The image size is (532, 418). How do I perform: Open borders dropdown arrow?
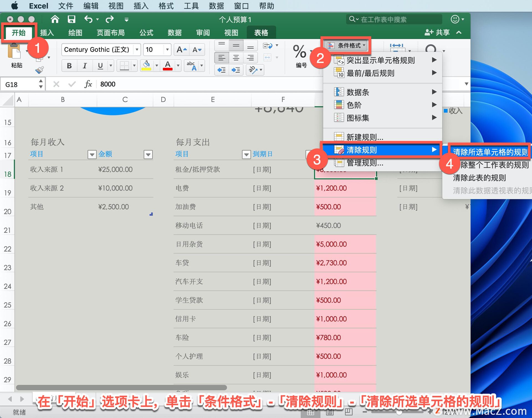coord(134,66)
